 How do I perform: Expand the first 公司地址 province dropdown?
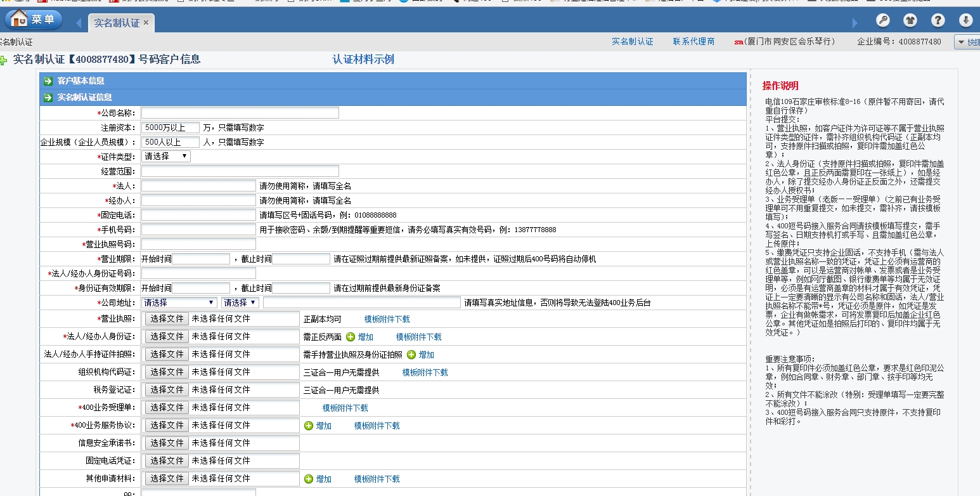pyautogui.click(x=179, y=303)
